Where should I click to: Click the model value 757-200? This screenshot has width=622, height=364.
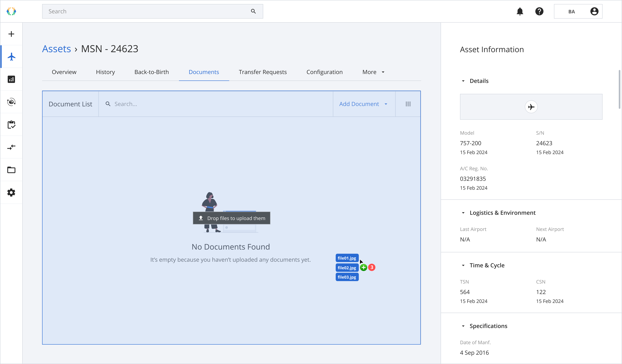(471, 143)
